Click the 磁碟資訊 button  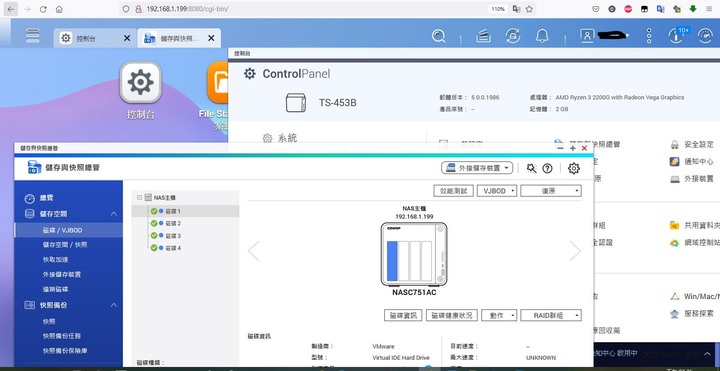(403, 315)
